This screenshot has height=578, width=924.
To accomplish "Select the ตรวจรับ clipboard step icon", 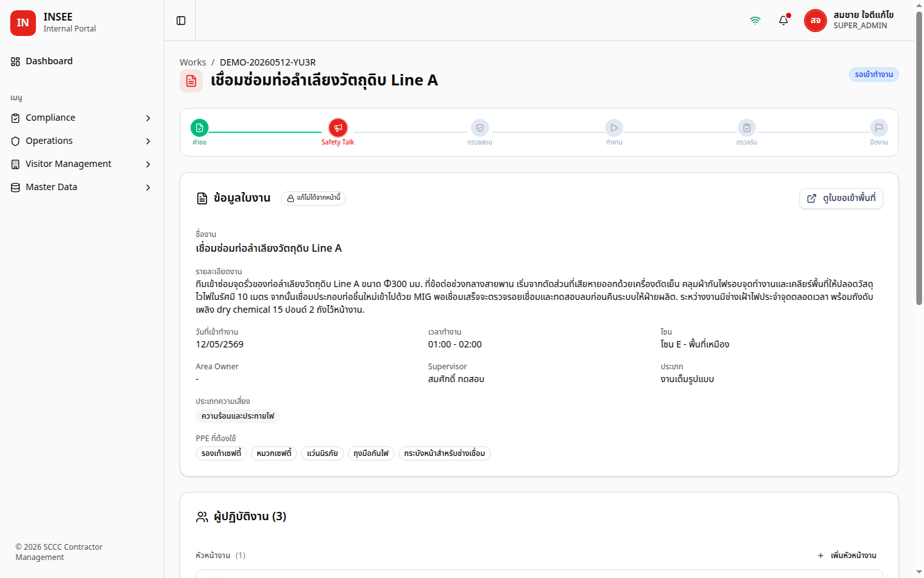I will point(747,128).
